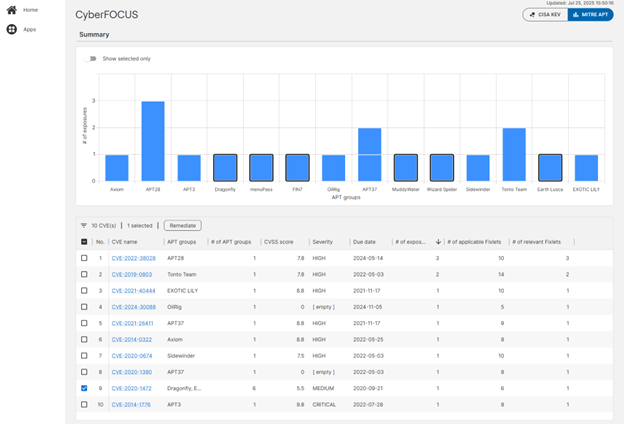
Task: Check the box for CVE-2022-38028 row
Action: (x=84, y=258)
